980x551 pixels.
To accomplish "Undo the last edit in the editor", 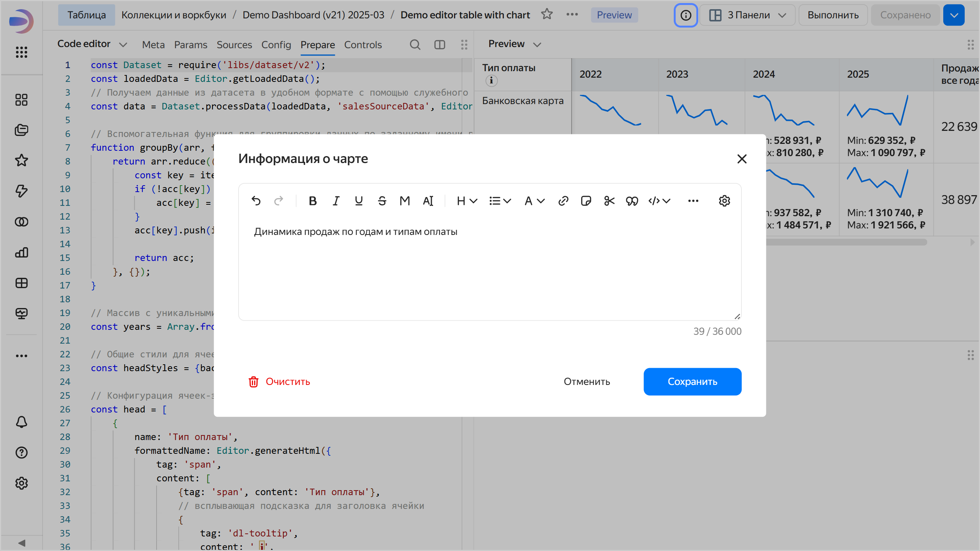I will [256, 201].
